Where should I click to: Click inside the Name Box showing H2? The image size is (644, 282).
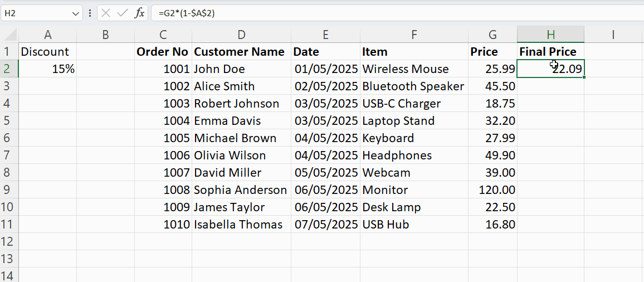coord(35,13)
